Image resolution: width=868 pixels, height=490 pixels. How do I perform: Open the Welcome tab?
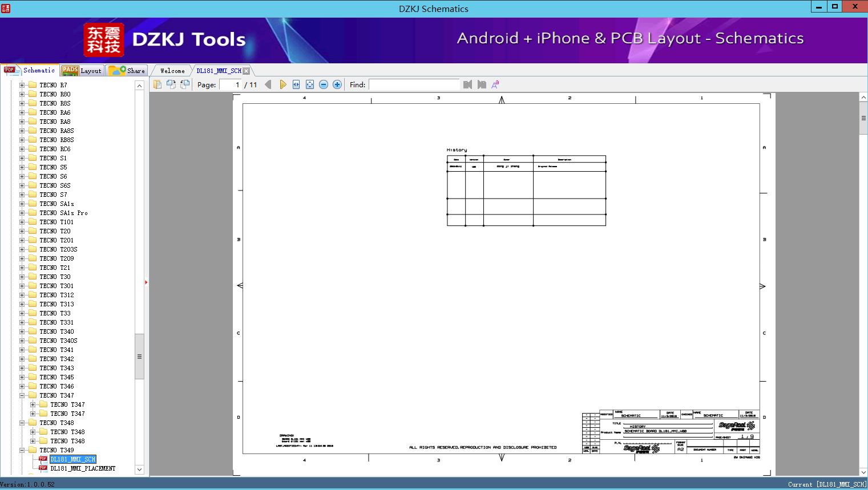tap(172, 71)
